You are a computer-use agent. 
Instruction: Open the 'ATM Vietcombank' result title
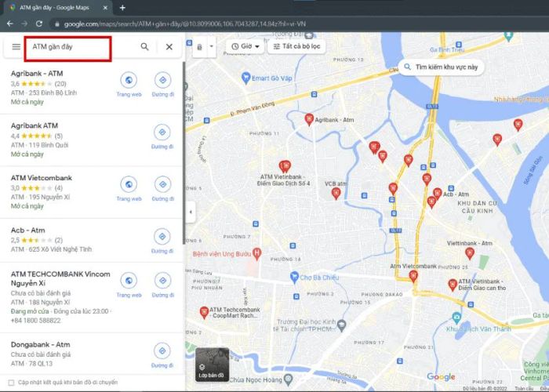point(42,178)
